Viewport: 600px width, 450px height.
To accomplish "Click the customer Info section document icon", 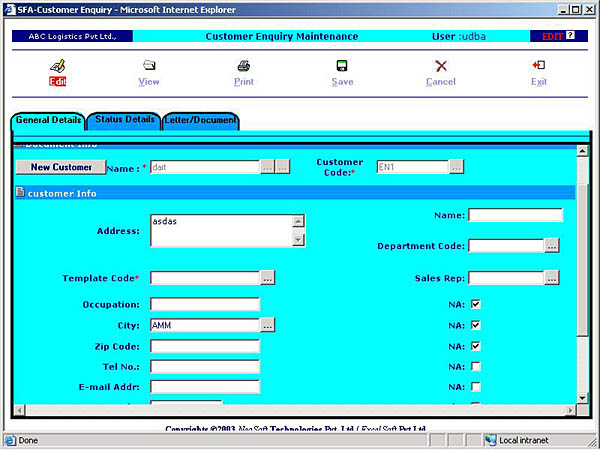I will 20,192.
